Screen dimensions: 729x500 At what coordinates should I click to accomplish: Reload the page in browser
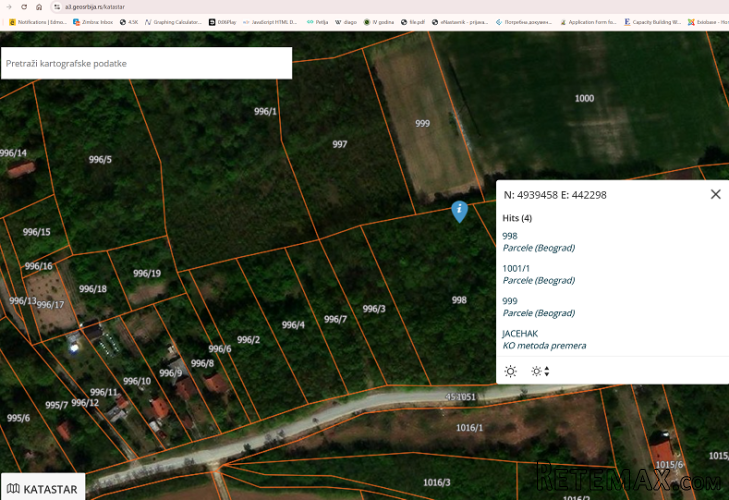[24, 7]
